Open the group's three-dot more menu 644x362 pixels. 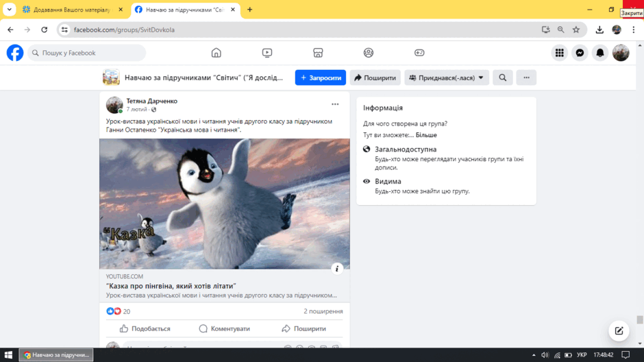click(x=526, y=77)
